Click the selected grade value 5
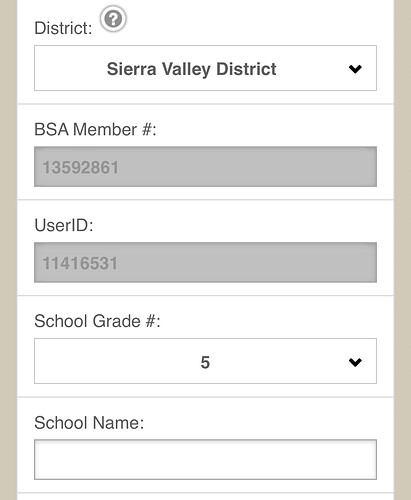The width and height of the screenshot is (411, 500). click(x=205, y=362)
